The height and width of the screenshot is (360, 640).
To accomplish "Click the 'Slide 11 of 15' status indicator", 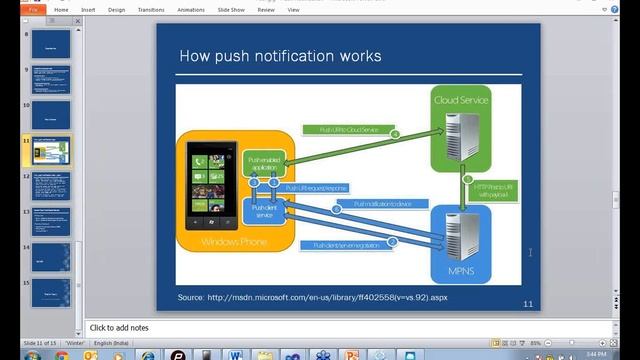I will [40, 343].
